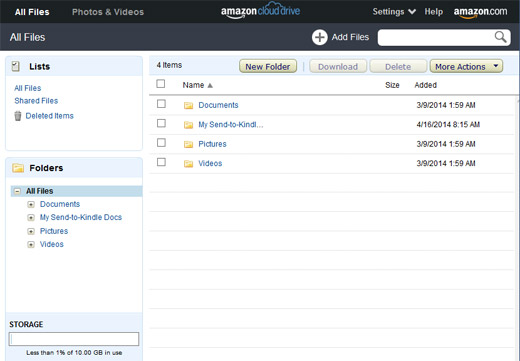Click the '4 Items' count text
The height and width of the screenshot is (361, 520).
pos(169,65)
